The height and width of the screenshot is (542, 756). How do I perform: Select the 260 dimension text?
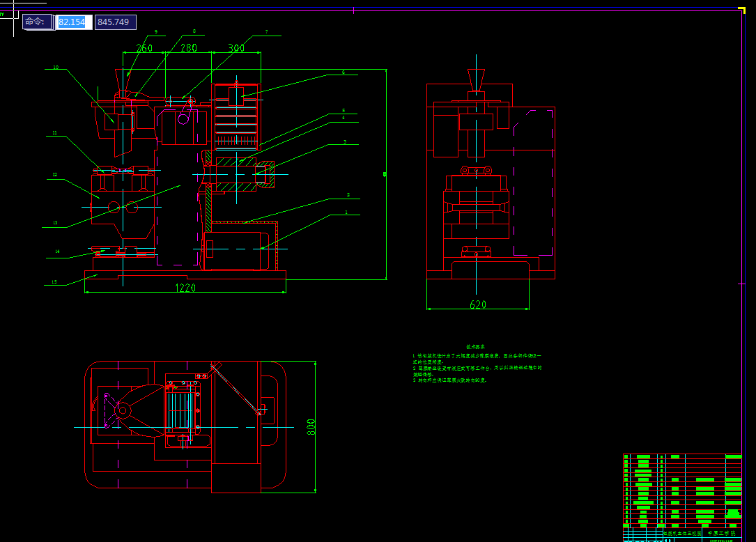144,48
